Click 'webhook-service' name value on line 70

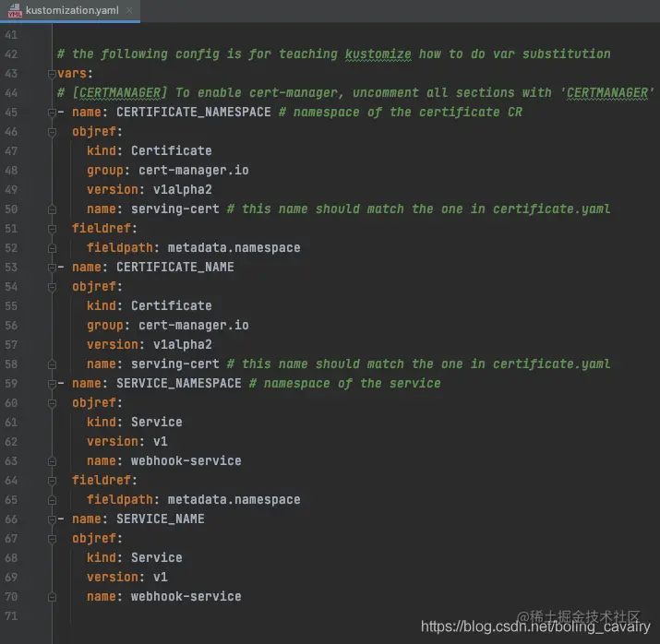(186, 596)
